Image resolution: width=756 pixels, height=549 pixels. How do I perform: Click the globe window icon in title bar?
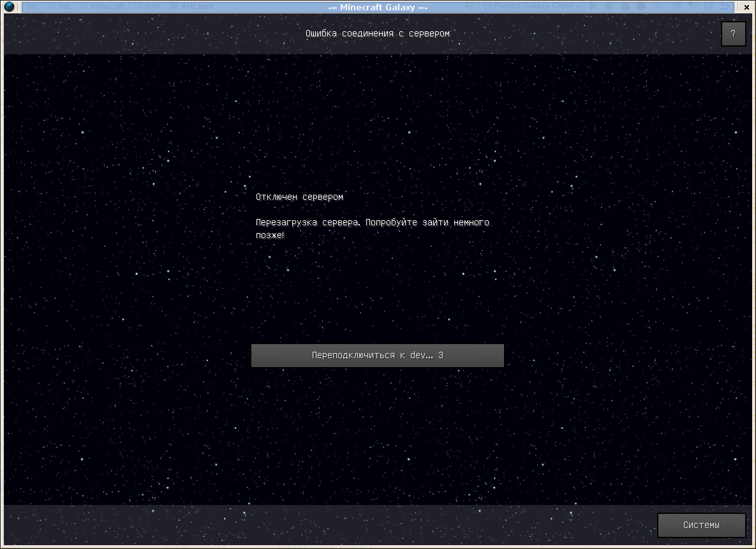point(9,7)
